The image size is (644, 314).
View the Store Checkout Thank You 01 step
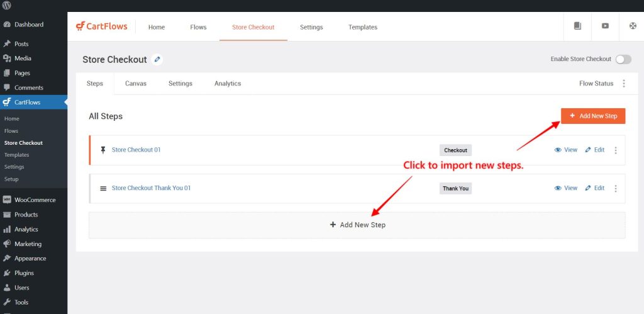pyautogui.click(x=565, y=188)
